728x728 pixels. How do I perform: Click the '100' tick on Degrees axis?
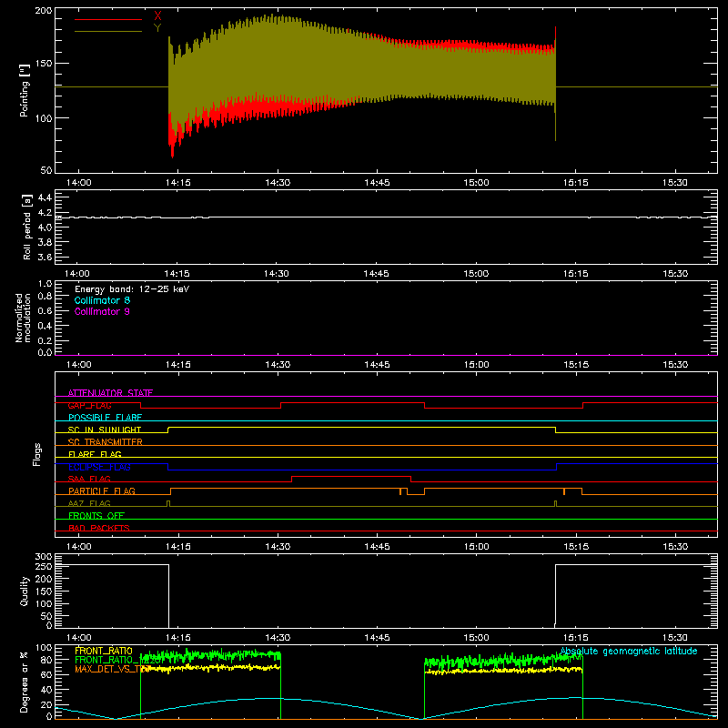tap(44, 647)
